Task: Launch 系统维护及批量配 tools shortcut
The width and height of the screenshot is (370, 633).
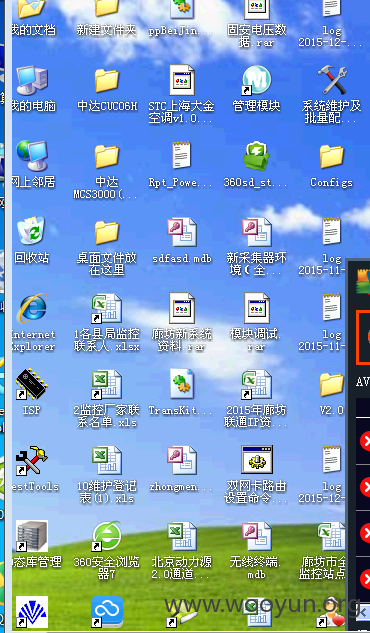Action: (332, 81)
